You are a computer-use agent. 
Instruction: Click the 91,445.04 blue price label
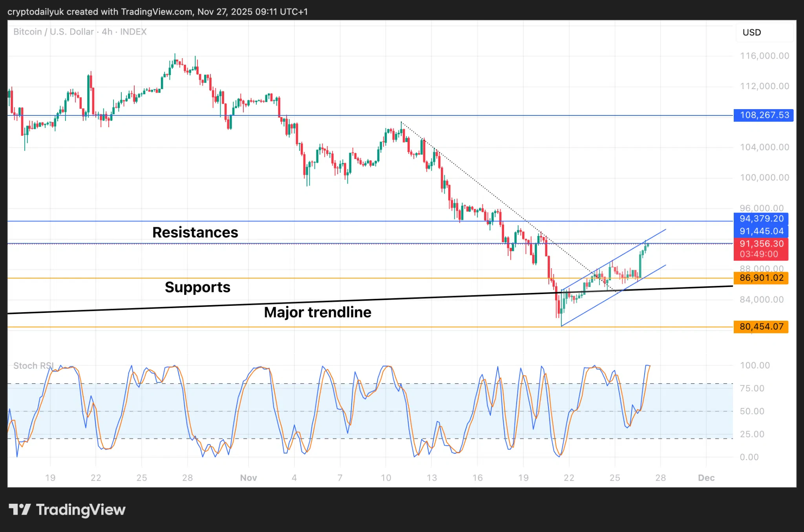761,231
